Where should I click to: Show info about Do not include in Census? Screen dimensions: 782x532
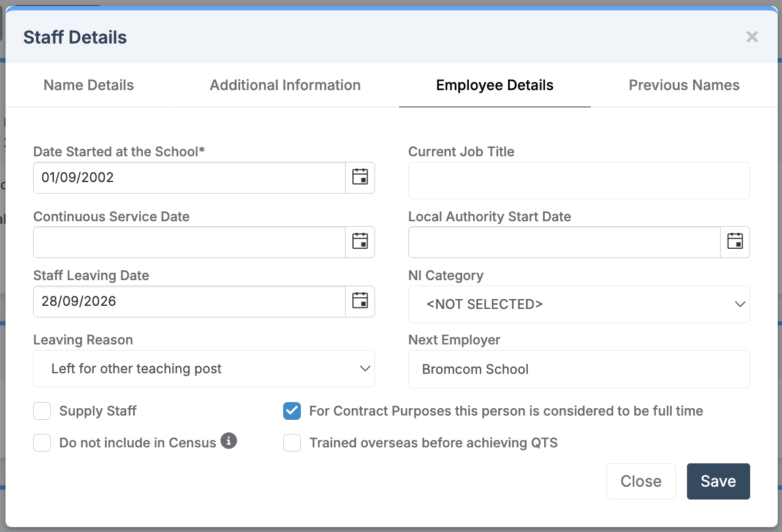click(229, 441)
